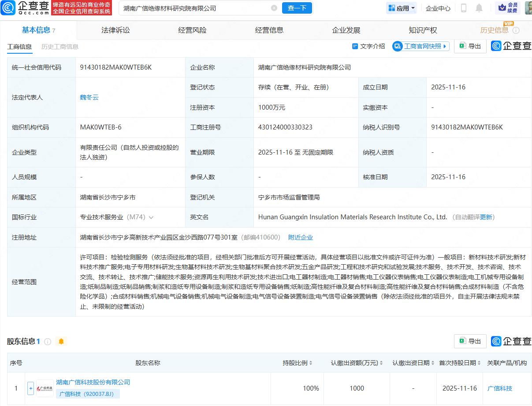532x406 pixels.
Task: Click the info icon beside 历史信息
Action: coord(516,30)
